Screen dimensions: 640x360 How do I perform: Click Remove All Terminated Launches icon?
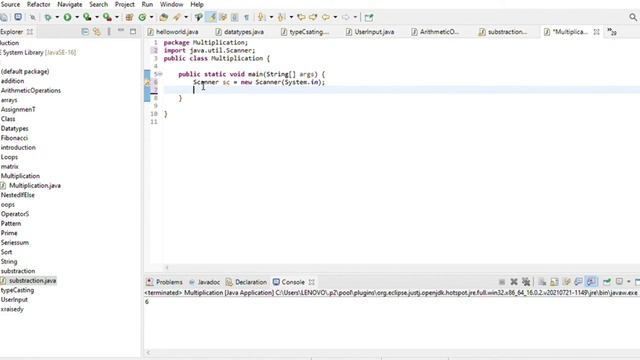526,282
